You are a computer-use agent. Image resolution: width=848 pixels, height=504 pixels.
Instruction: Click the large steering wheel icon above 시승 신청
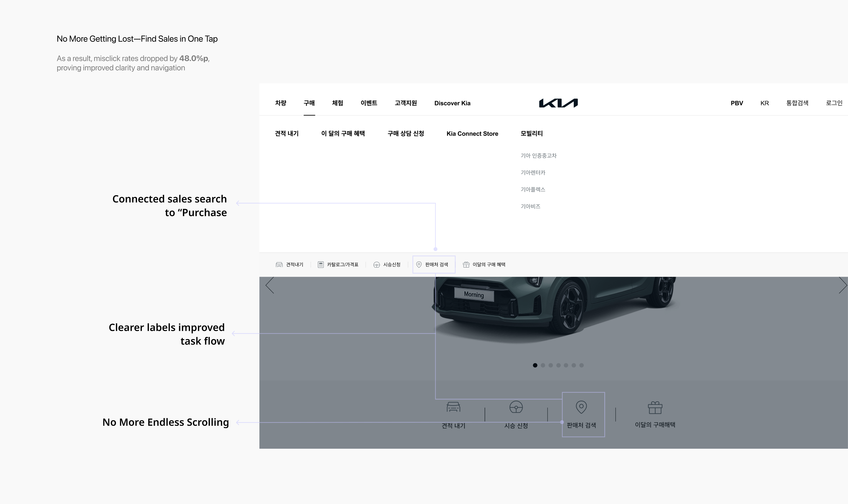[516, 407]
